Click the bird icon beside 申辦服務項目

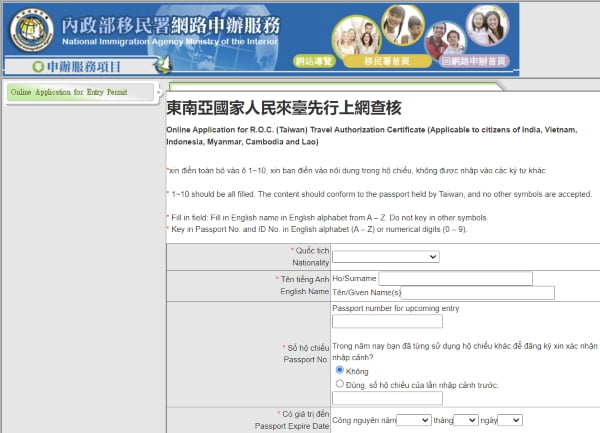(x=163, y=65)
